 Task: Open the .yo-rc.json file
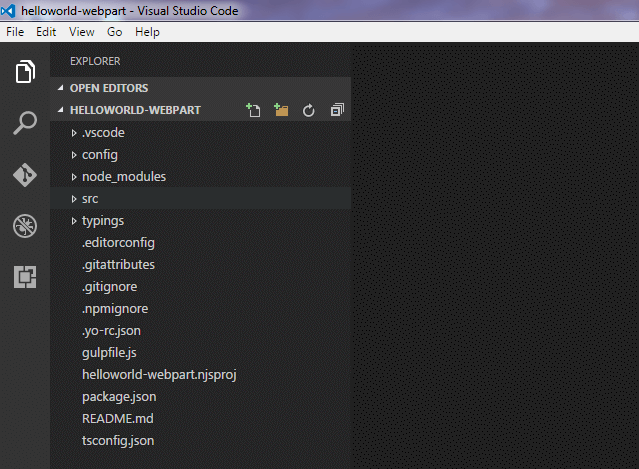click(111, 331)
